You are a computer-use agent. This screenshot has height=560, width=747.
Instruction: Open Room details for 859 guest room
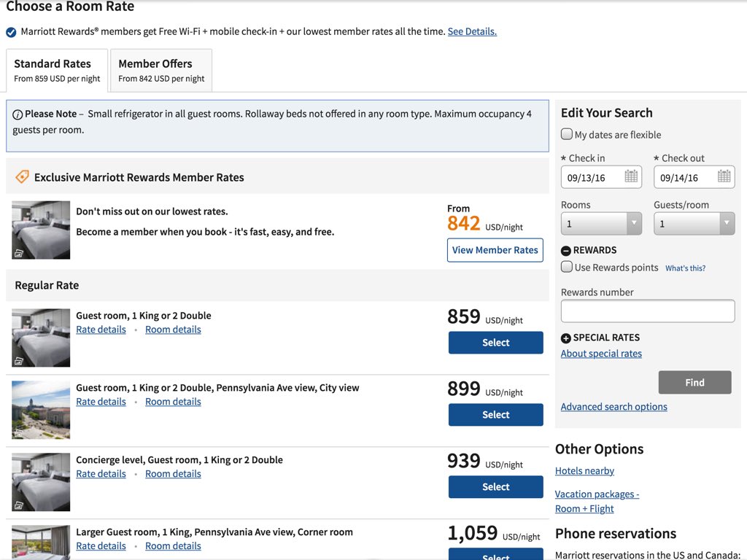[173, 330]
